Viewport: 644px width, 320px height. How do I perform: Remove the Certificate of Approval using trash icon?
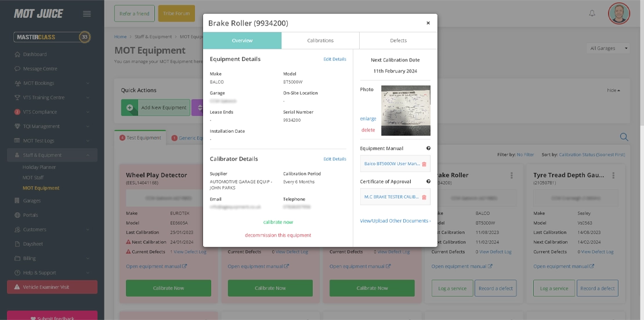point(424,197)
